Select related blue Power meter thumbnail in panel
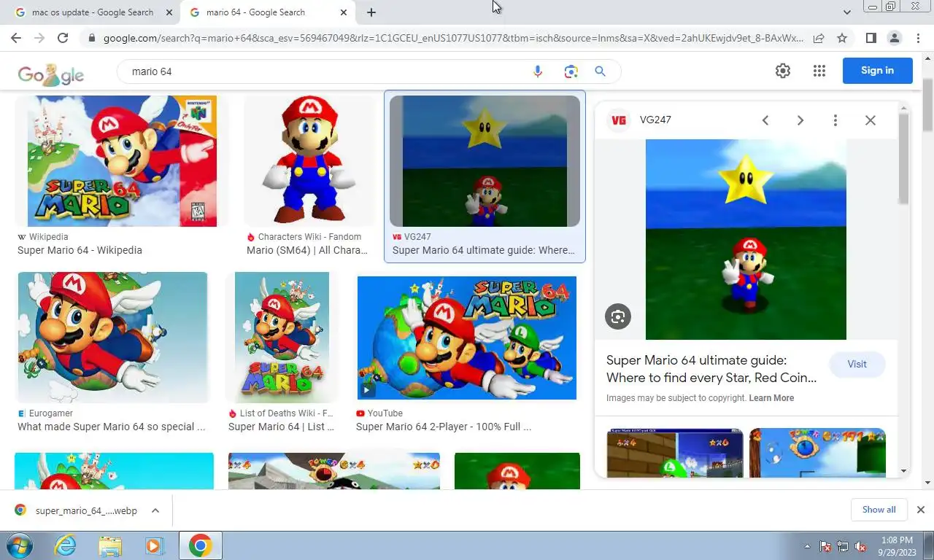This screenshot has width=934, height=560. click(817, 453)
